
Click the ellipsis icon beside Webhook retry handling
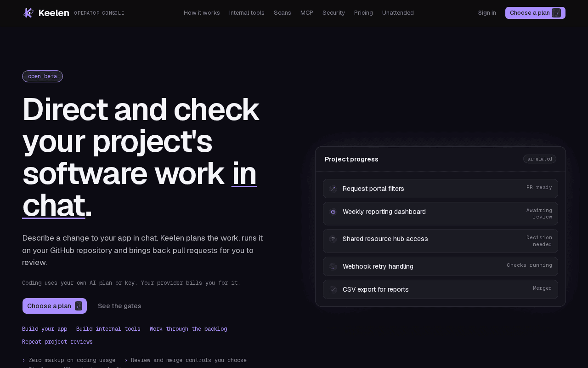pyautogui.click(x=333, y=267)
